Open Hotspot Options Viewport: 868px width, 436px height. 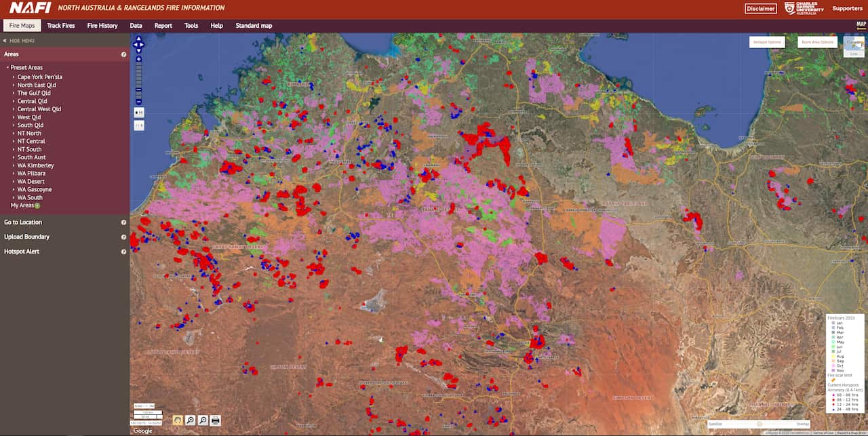766,41
